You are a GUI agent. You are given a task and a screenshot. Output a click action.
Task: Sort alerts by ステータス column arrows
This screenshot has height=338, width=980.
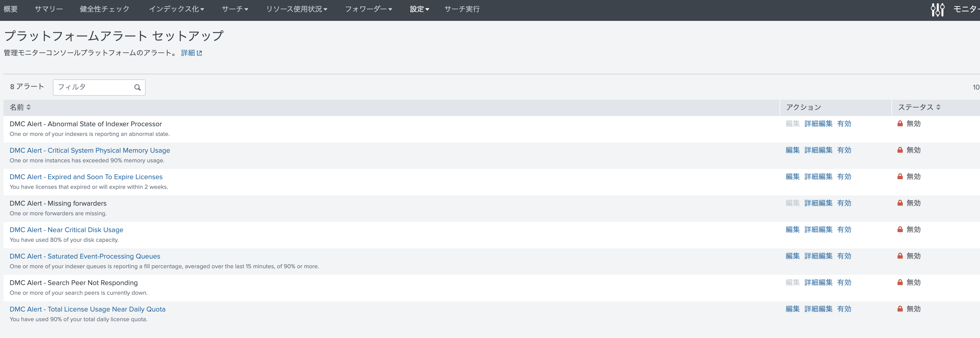coord(938,107)
